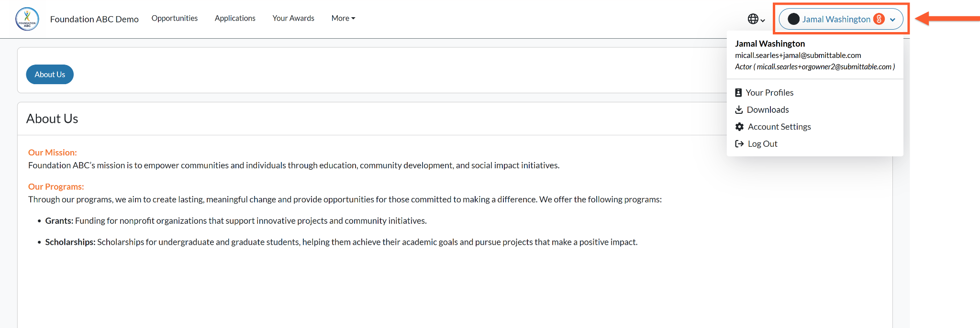Collapse the Jamal Washington user menu chevron
This screenshot has width=980, height=328.
click(892, 20)
